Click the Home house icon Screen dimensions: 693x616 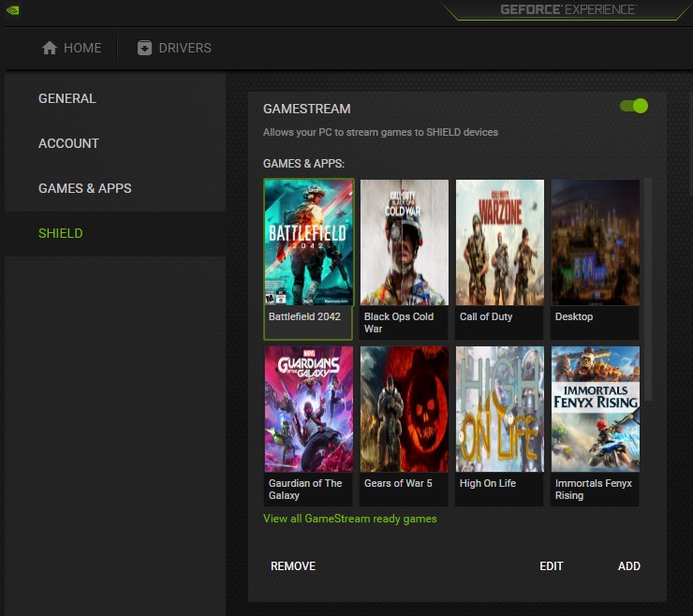pyautogui.click(x=50, y=48)
